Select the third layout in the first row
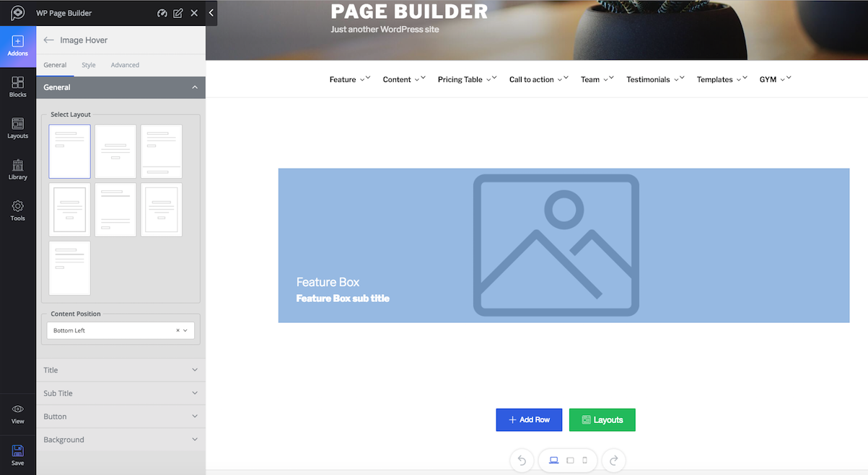 162,151
